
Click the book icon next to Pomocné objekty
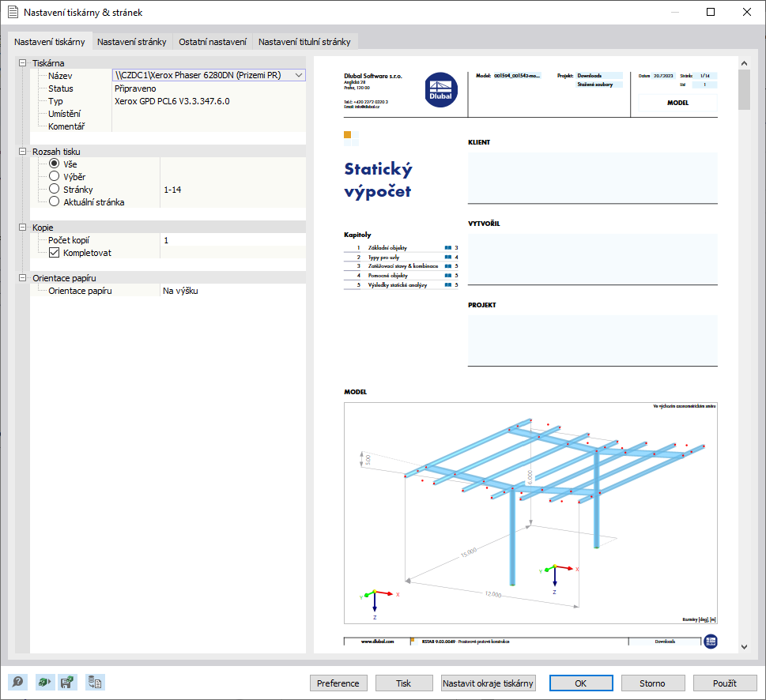(448, 276)
